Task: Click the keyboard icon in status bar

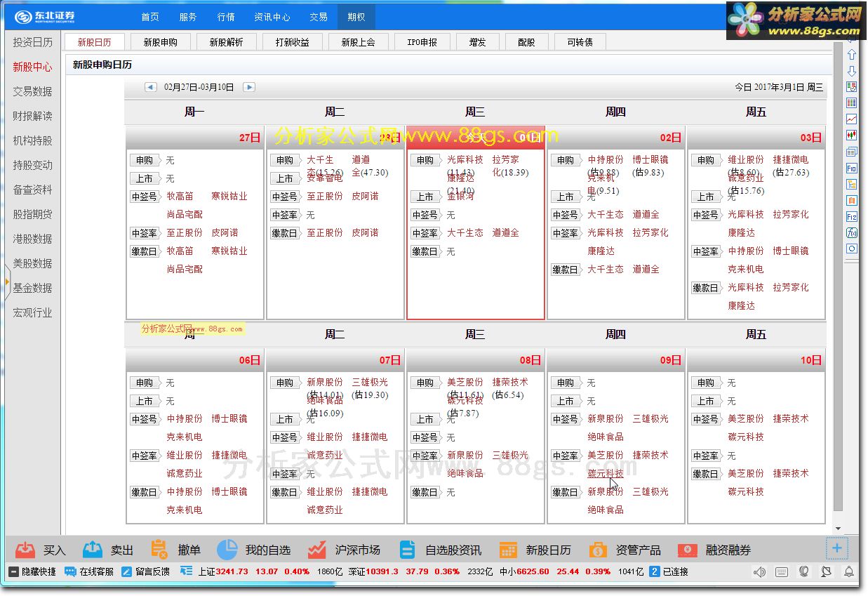Action: [782, 572]
